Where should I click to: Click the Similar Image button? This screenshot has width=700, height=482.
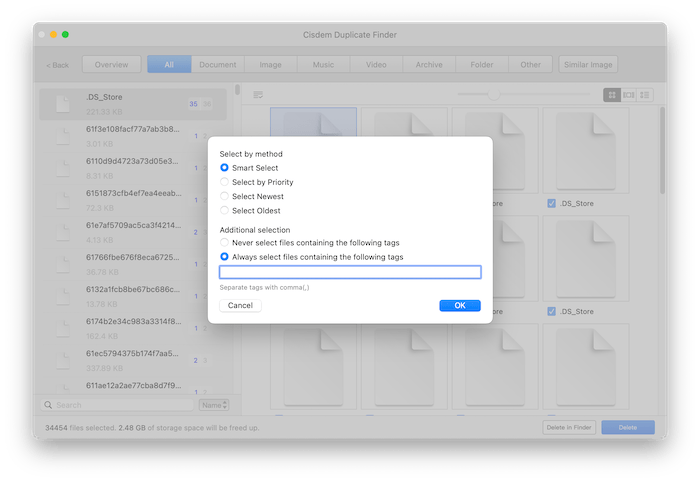(588, 65)
